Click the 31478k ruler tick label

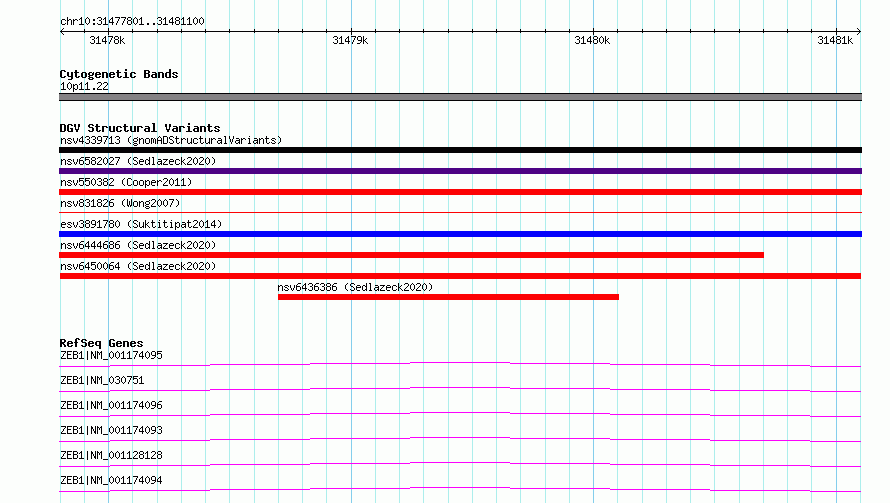pyautogui.click(x=107, y=40)
